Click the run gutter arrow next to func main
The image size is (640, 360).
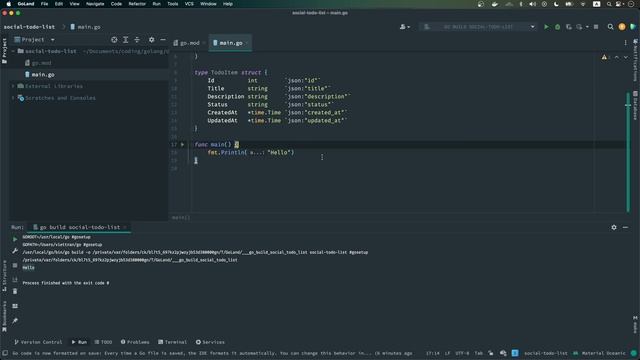point(182,144)
